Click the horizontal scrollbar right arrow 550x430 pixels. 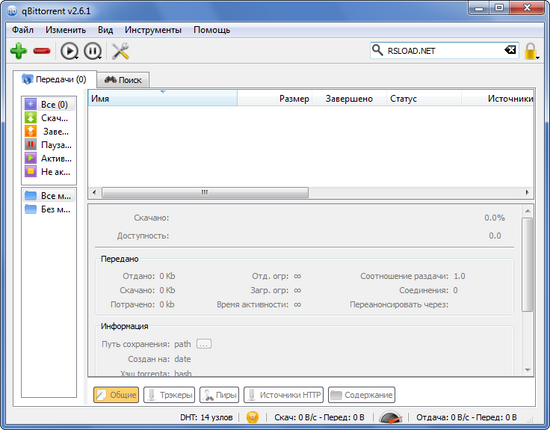(x=527, y=192)
